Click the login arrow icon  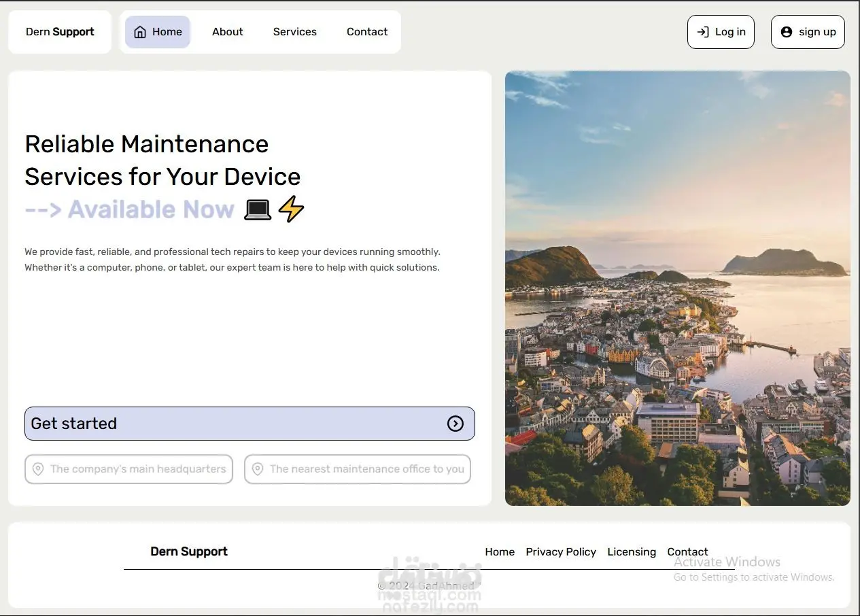tap(703, 32)
